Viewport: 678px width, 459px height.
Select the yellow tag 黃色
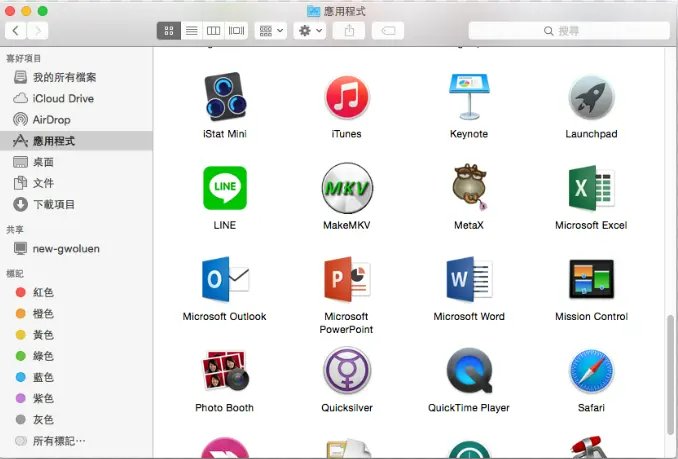click(76, 335)
